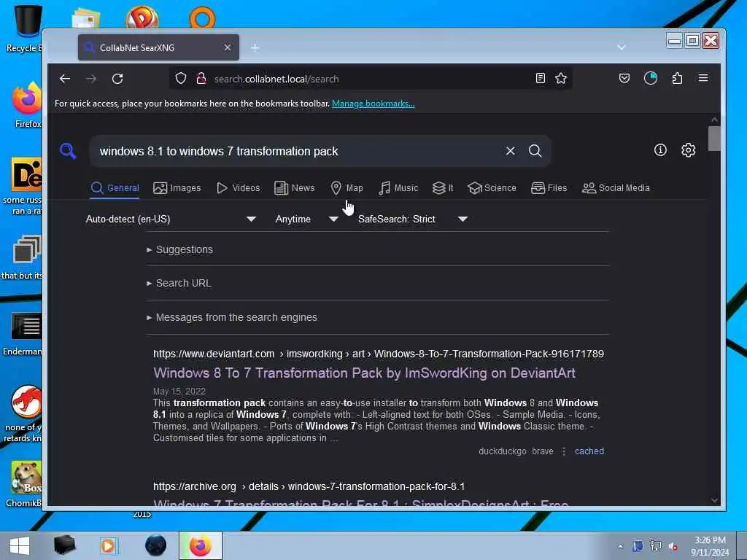This screenshot has height=560, width=747.
Task: Click the search query input field
Action: coord(298,151)
